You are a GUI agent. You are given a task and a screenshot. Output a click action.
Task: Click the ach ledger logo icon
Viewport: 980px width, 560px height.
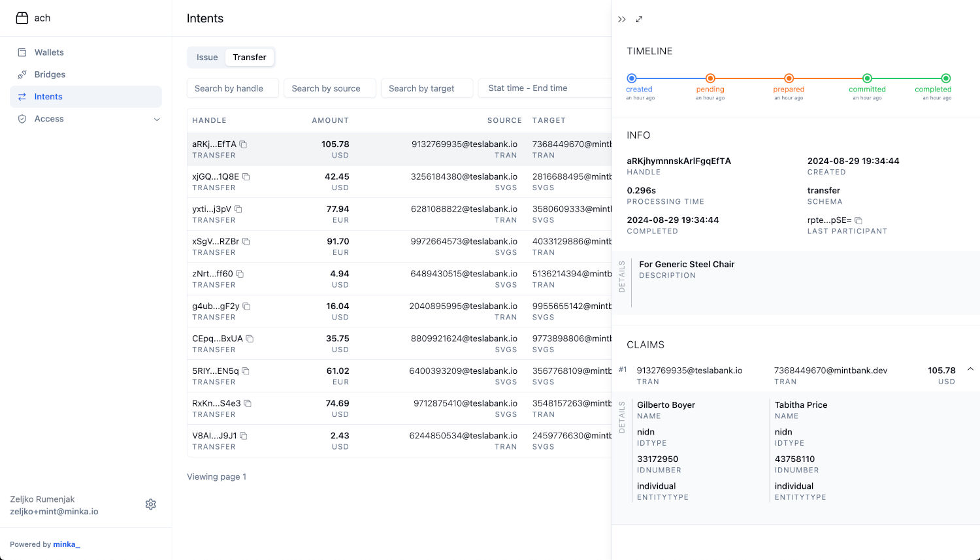(22, 18)
